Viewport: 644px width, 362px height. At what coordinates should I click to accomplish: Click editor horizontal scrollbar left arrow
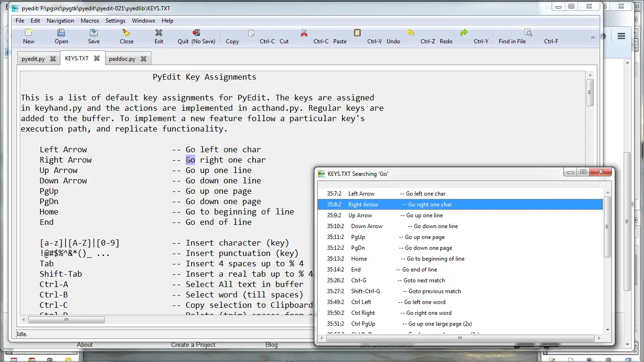pos(24,320)
